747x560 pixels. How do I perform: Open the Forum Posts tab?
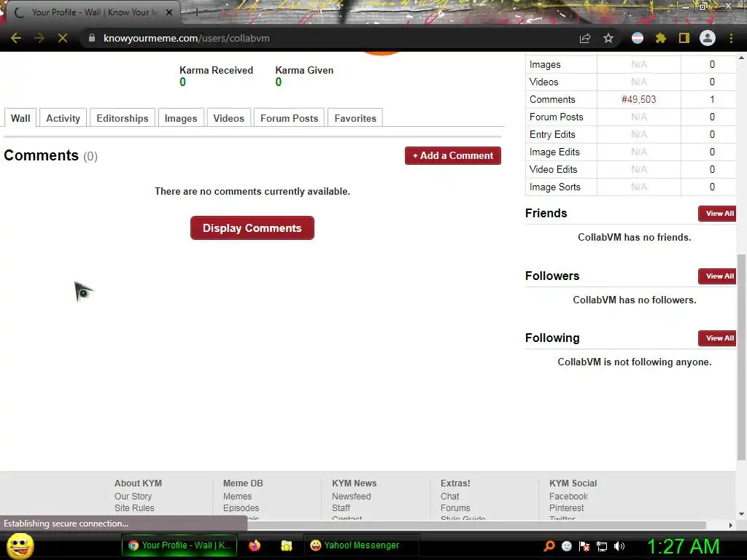289,118
